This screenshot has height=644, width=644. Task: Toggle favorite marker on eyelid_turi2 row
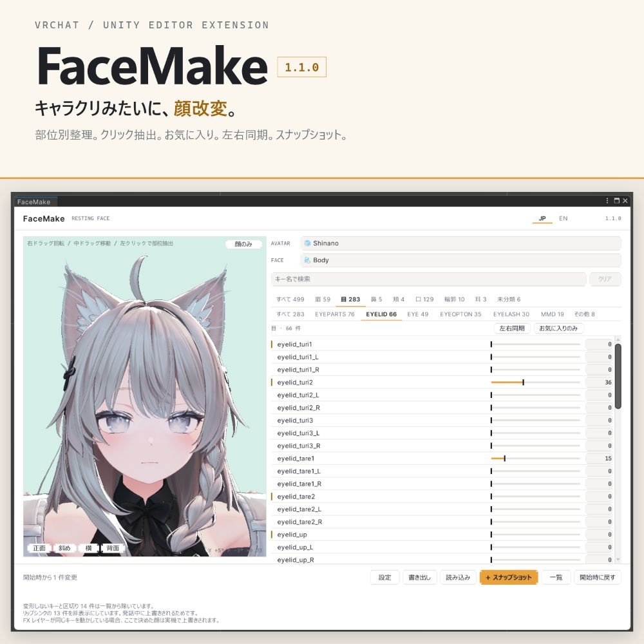pos(272,383)
